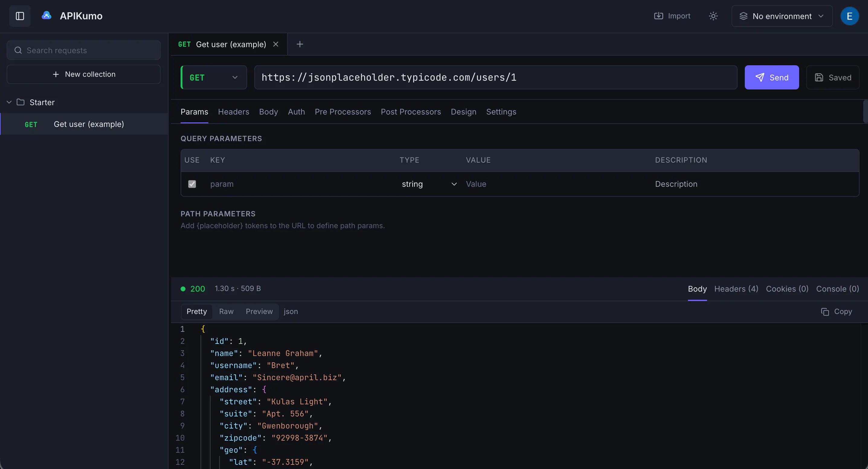Open the user avatar E
Viewport: 868px width, 469px height.
[850, 16]
